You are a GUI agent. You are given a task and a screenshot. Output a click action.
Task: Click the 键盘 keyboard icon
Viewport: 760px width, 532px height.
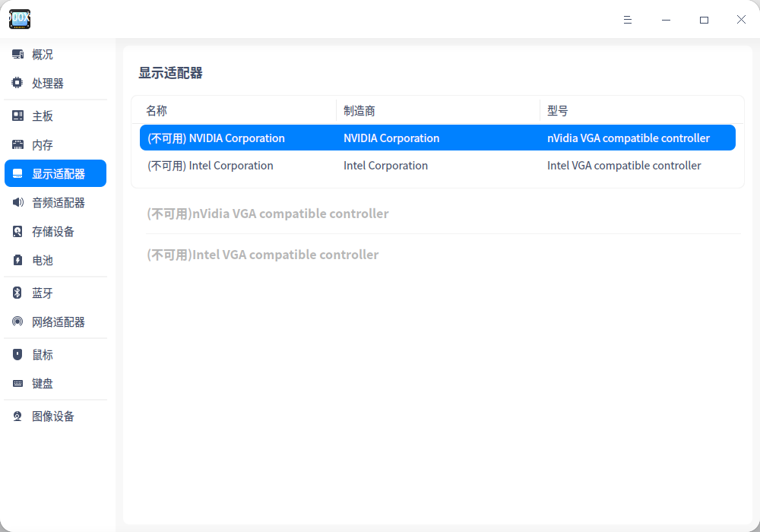tap(17, 383)
